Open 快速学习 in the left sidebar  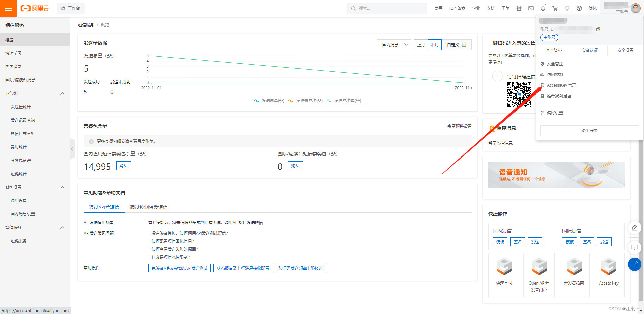pos(35,53)
